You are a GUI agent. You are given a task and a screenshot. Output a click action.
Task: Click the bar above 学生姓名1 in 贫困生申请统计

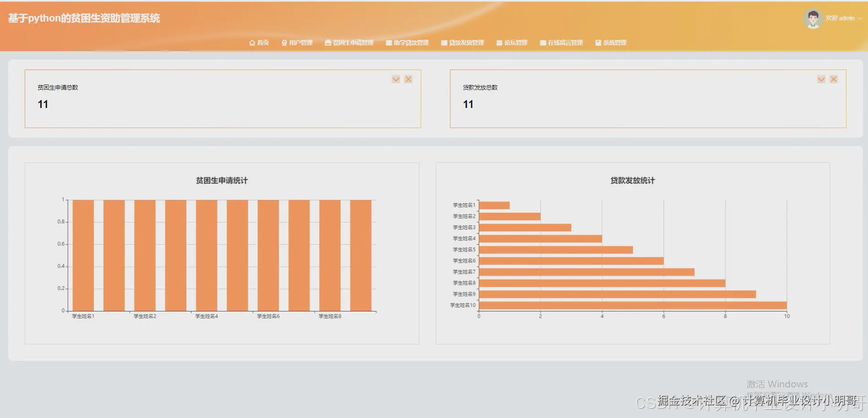(x=83, y=255)
